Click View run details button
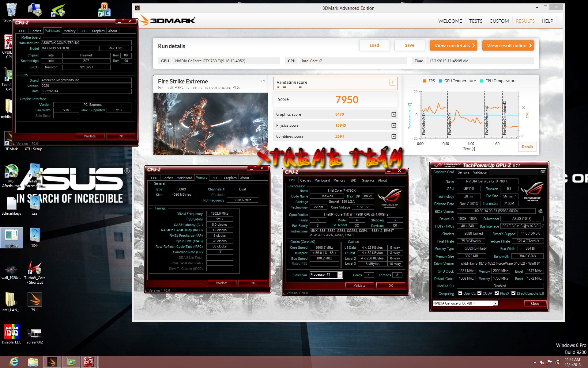The width and height of the screenshot is (588, 368). 453,45
